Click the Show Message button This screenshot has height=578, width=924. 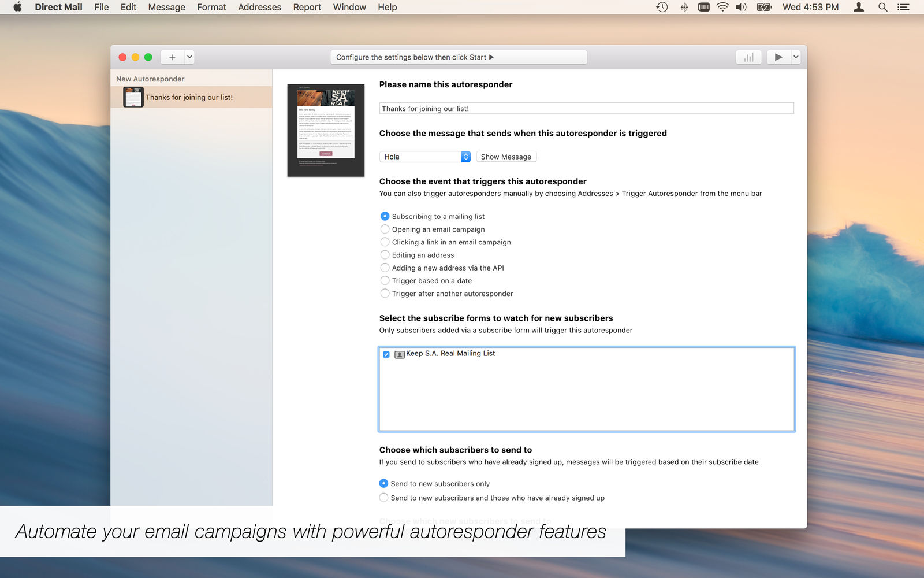(x=506, y=157)
